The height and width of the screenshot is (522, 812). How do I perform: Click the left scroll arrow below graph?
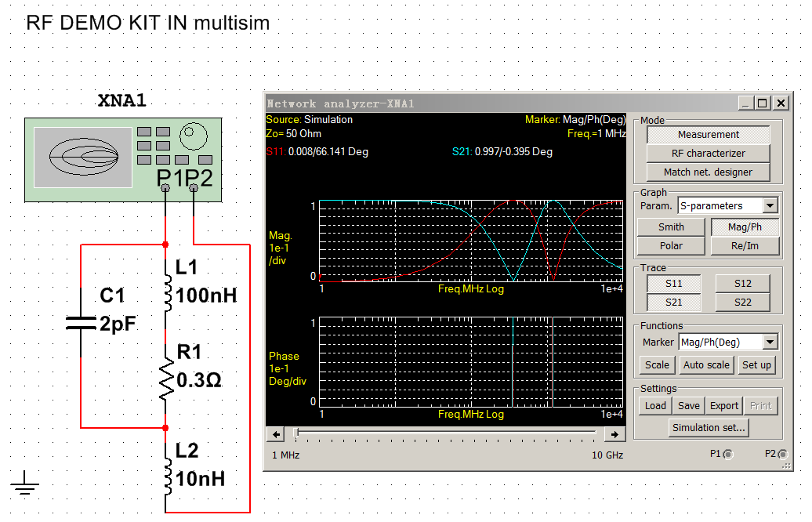(276, 434)
